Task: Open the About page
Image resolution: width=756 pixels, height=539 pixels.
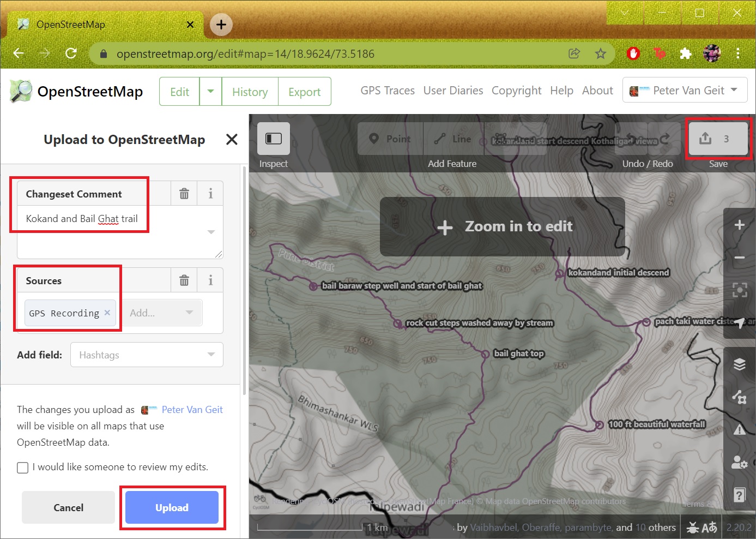Action: tap(597, 91)
